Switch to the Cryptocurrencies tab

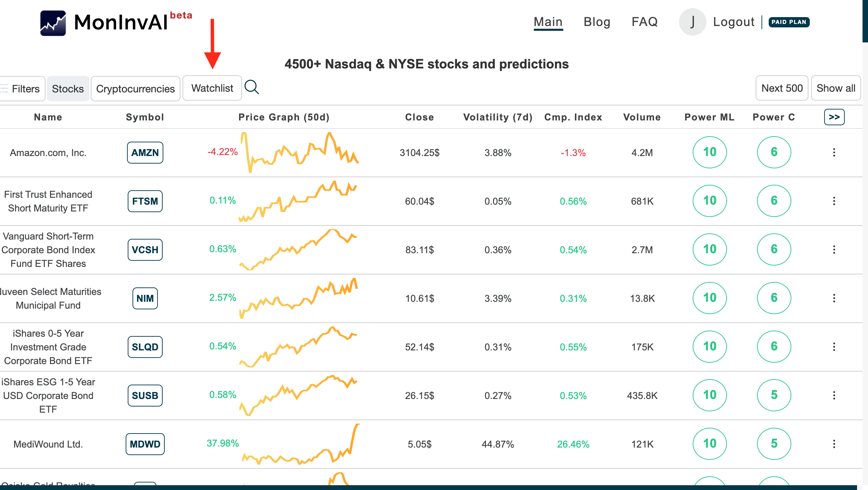tap(135, 89)
